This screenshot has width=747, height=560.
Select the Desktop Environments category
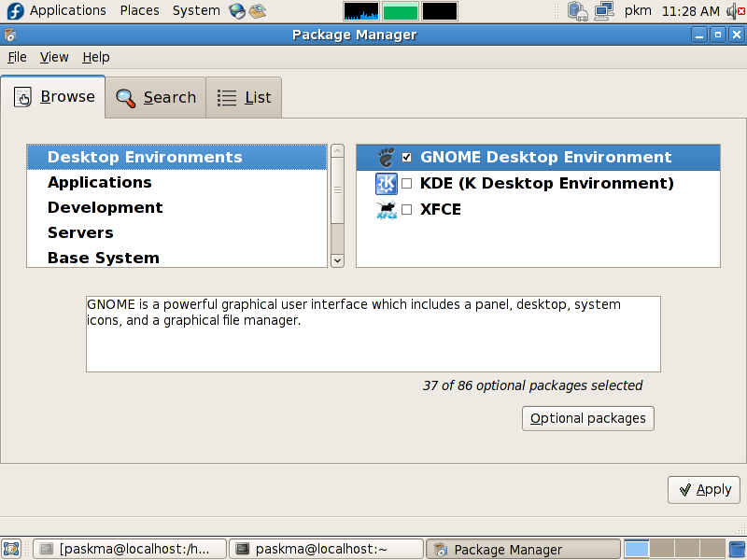tap(176, 157)
